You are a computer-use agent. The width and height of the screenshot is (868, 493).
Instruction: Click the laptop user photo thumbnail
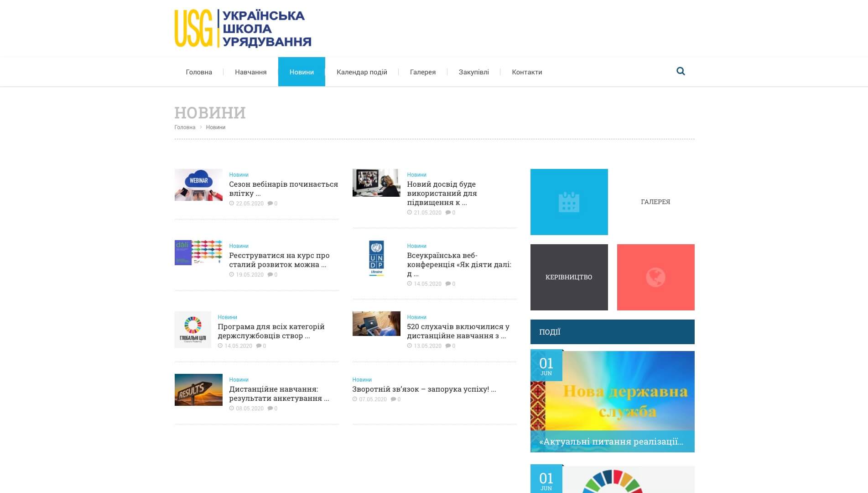376,323
